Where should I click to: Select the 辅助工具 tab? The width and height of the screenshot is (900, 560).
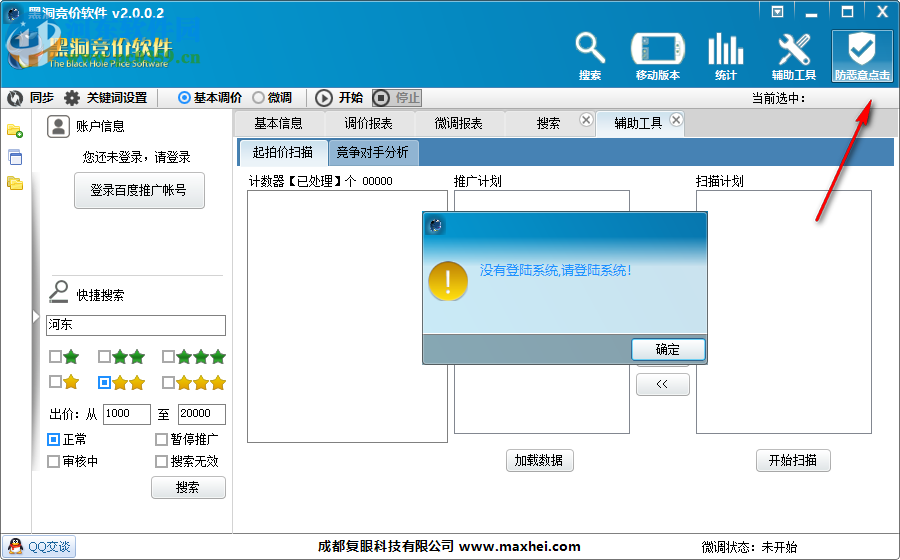tap(638, 123)
